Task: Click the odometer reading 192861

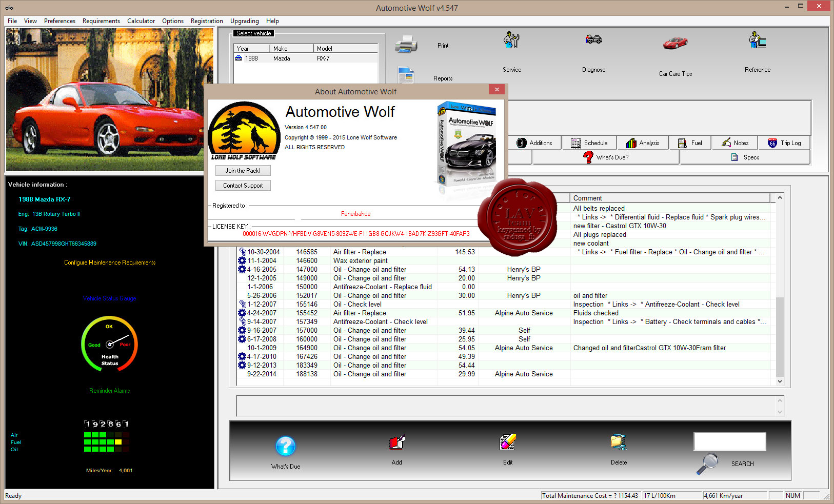Action: point(107,424)
